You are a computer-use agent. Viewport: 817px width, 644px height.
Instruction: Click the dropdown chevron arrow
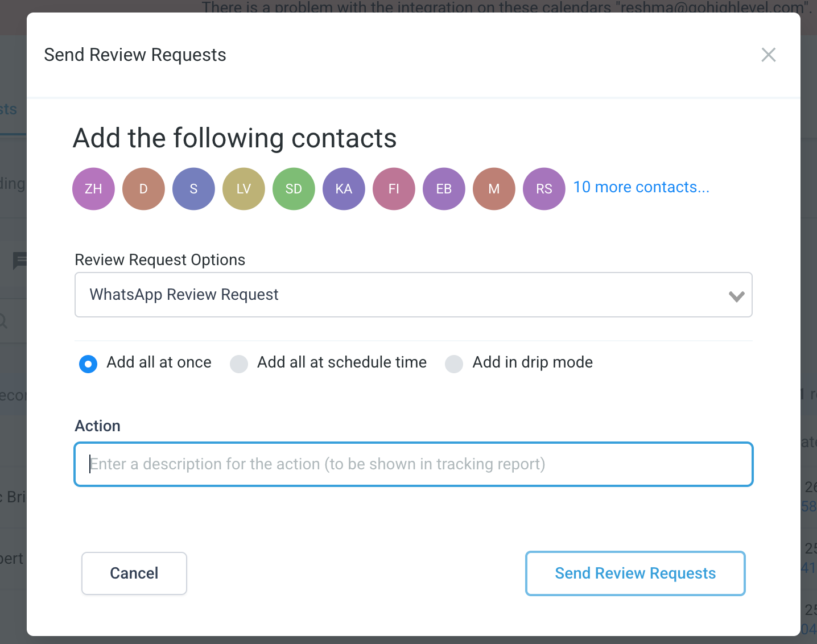736,296
